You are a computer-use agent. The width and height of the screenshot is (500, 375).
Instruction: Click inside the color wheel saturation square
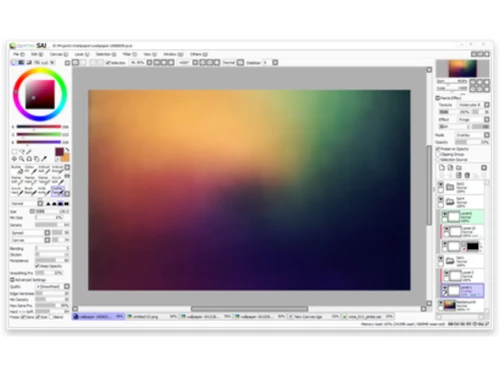tap(40, 94)
